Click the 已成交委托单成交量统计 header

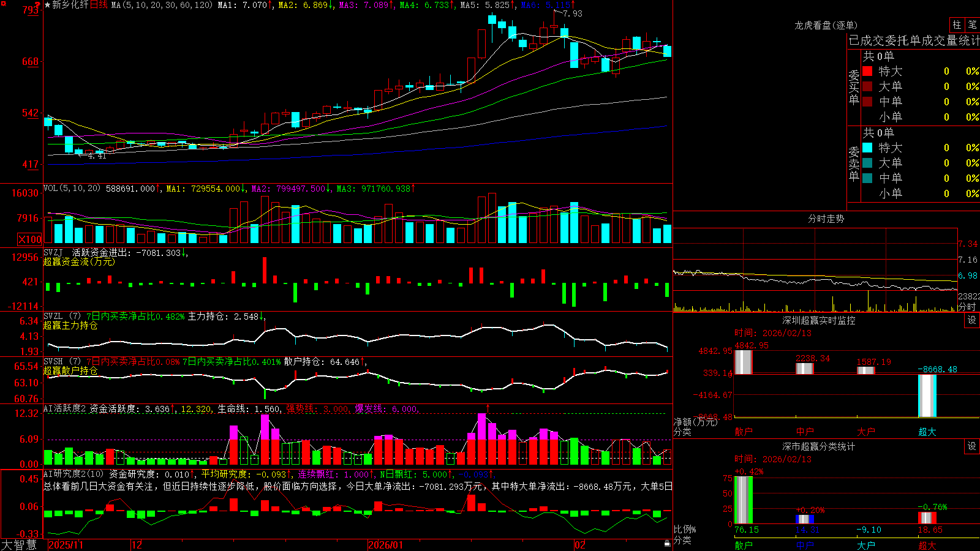[914, 40]
